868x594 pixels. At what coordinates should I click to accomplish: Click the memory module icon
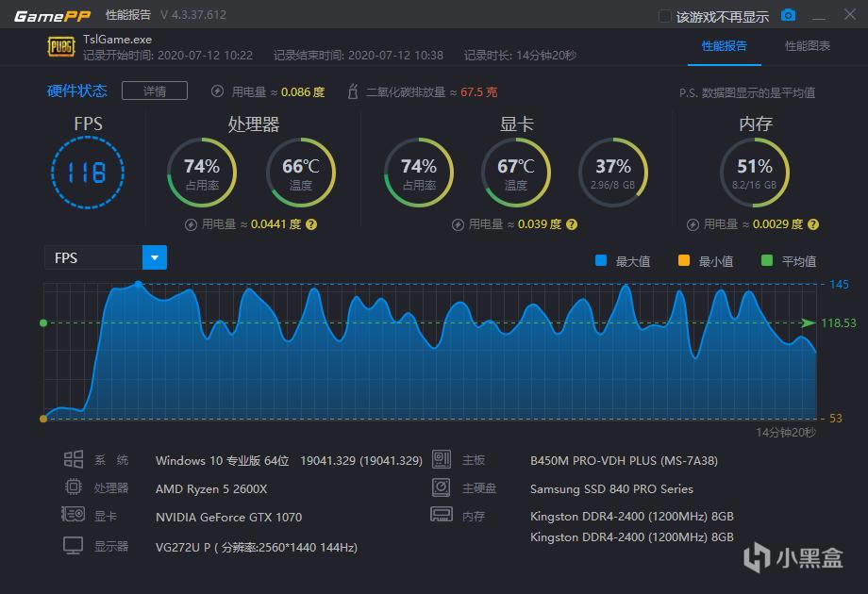click(442, 515)
